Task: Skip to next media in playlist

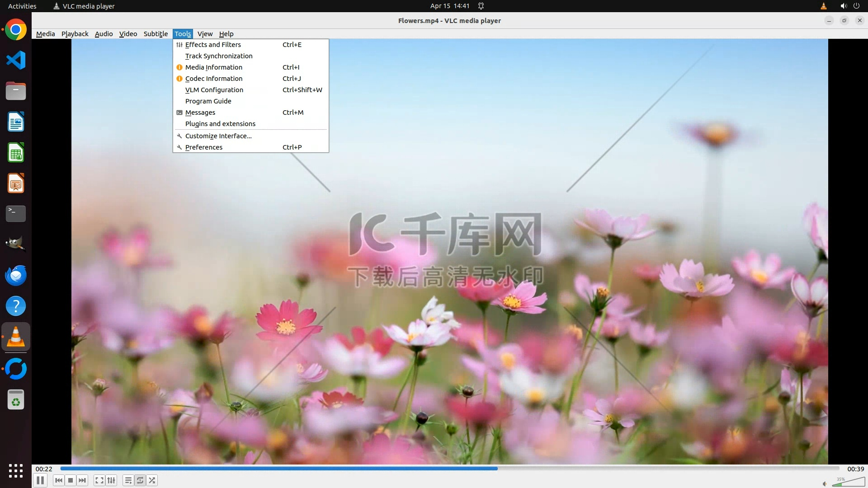Action: pos(82,480)
